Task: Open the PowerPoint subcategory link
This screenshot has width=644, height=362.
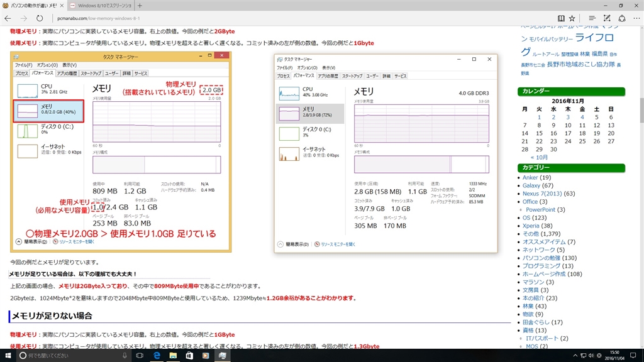Action: [x=540, y=209]
